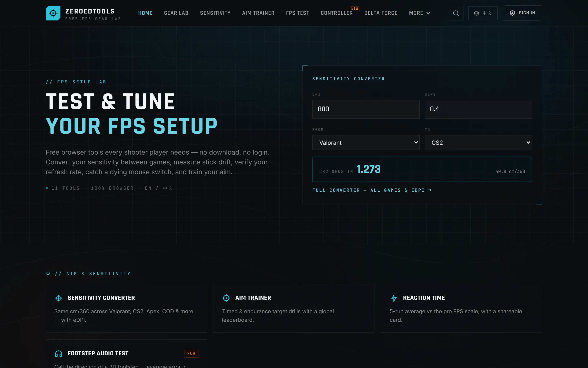588x368 pixels.
Task: Click the ZEROEDTOOLS brand name
Action: tap(90, 11)
